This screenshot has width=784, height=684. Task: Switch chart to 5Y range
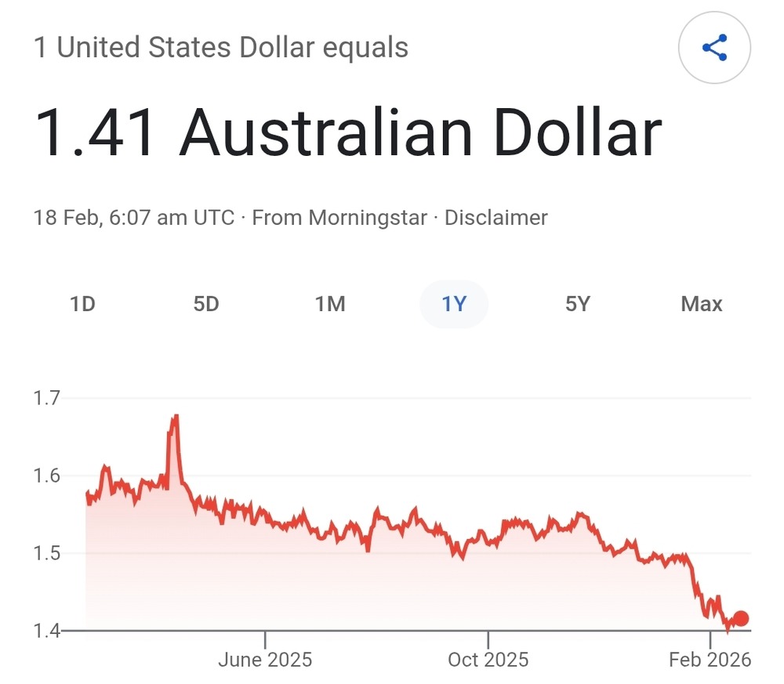[x=578, y=304]
